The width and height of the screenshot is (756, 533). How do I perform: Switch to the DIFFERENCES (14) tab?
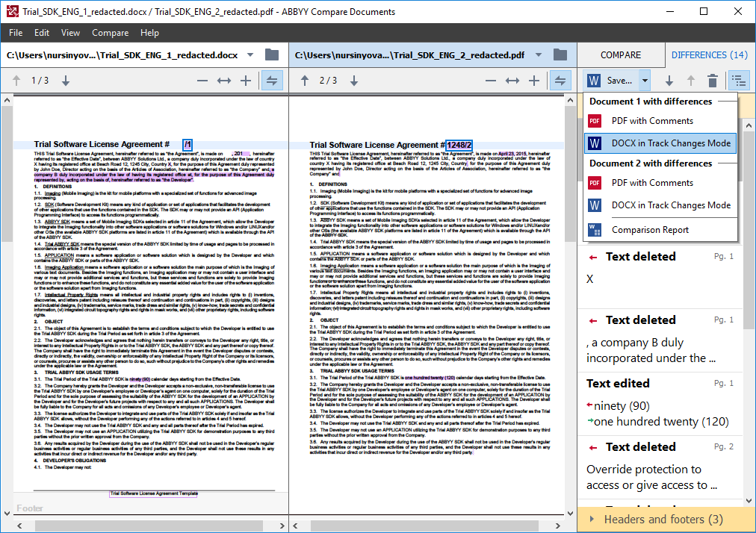pos(709,55)
